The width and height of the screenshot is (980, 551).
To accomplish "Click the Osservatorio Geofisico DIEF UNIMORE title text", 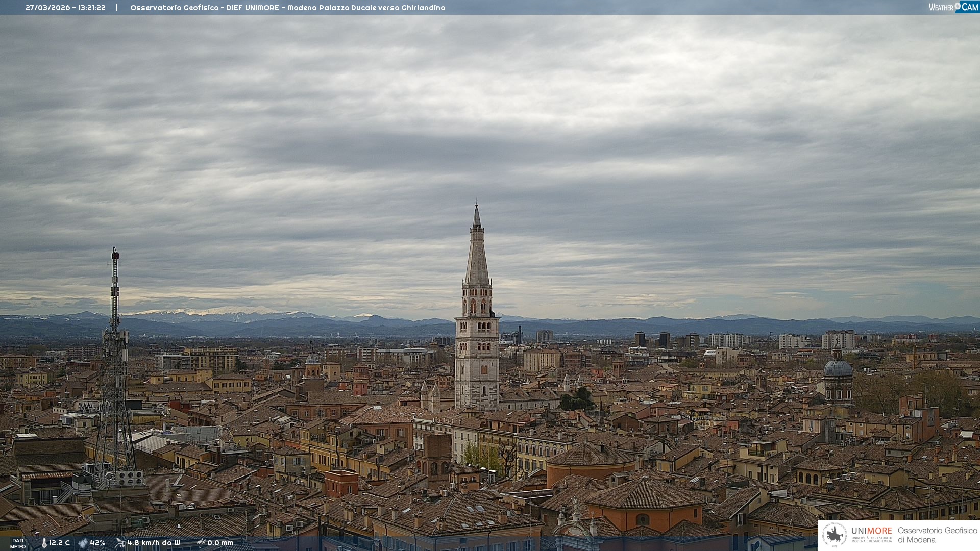I will pyautogui.click(x=287, y=8).
